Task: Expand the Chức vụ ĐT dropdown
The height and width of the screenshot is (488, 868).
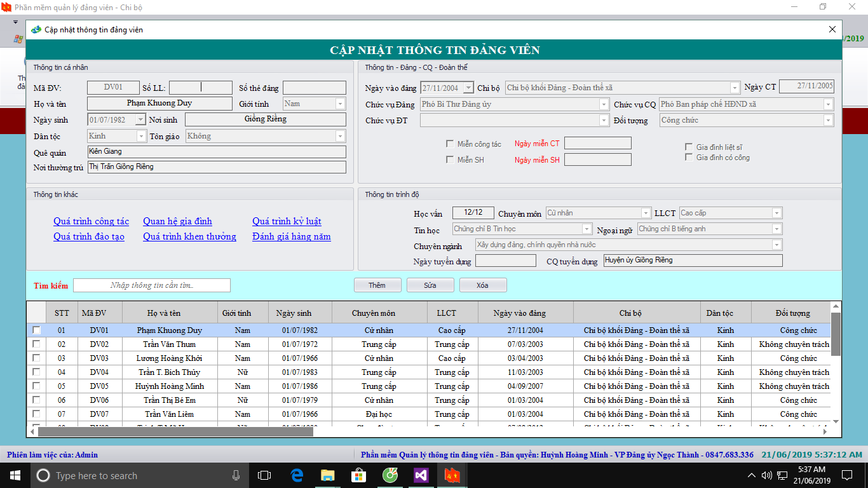Action: click(604, 120)
